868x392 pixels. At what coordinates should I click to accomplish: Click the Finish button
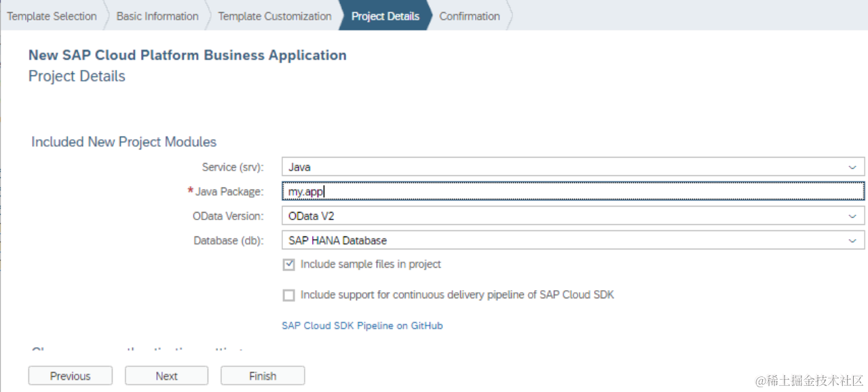[x=263, y=376]
